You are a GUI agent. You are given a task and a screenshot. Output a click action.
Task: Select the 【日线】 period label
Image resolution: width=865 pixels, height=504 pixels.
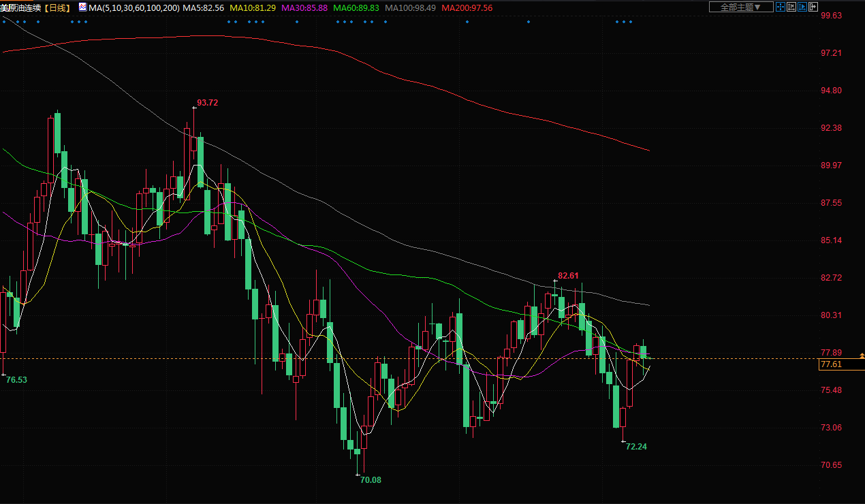(58, 7)
